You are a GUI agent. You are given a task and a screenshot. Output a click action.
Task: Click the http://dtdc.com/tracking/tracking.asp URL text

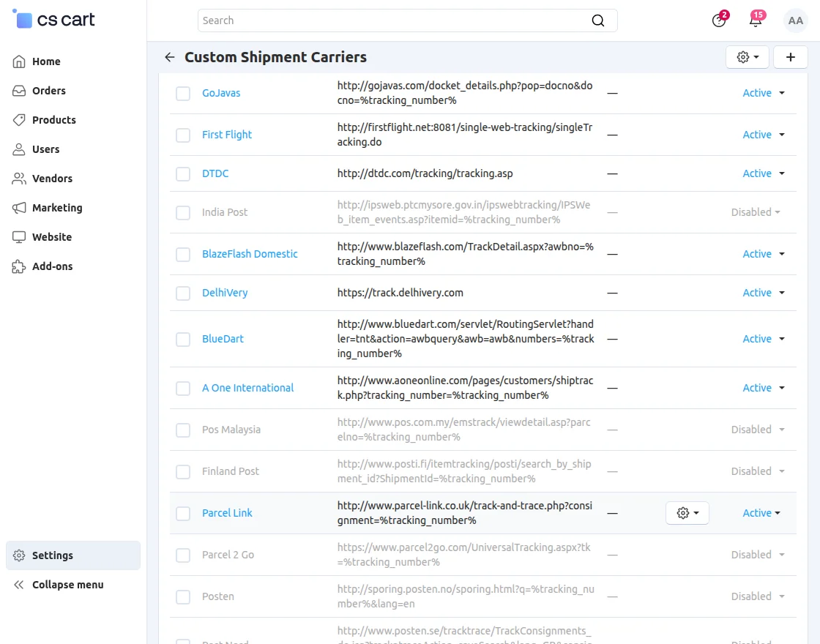[425, 173]
